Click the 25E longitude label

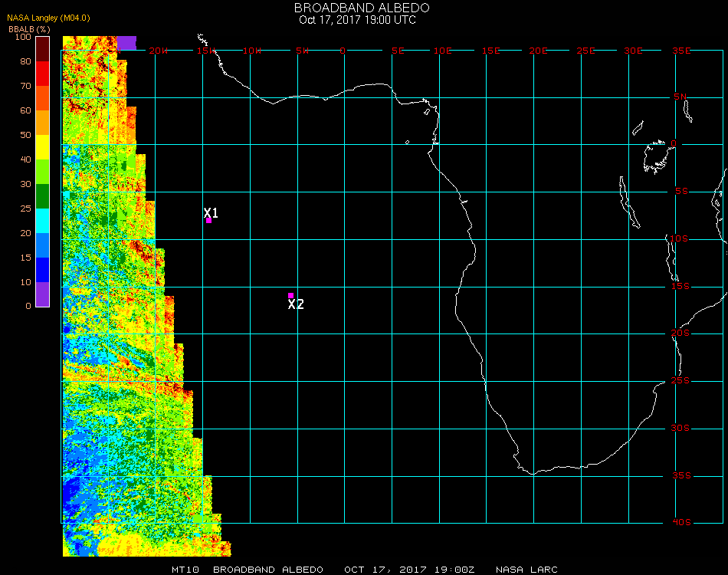(585, 51)
